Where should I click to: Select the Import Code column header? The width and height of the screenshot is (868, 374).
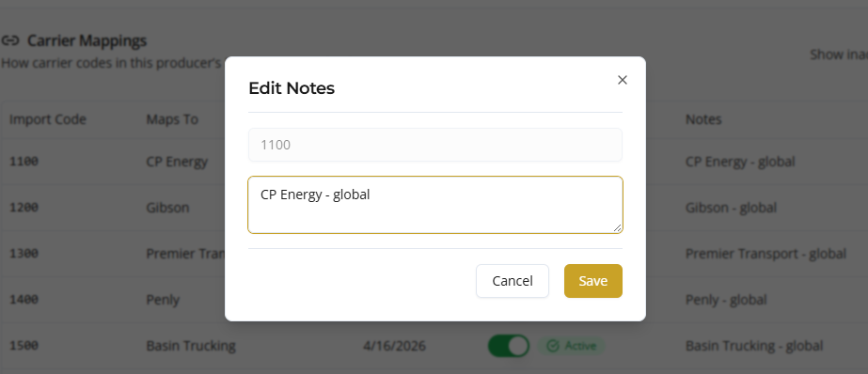48,119
